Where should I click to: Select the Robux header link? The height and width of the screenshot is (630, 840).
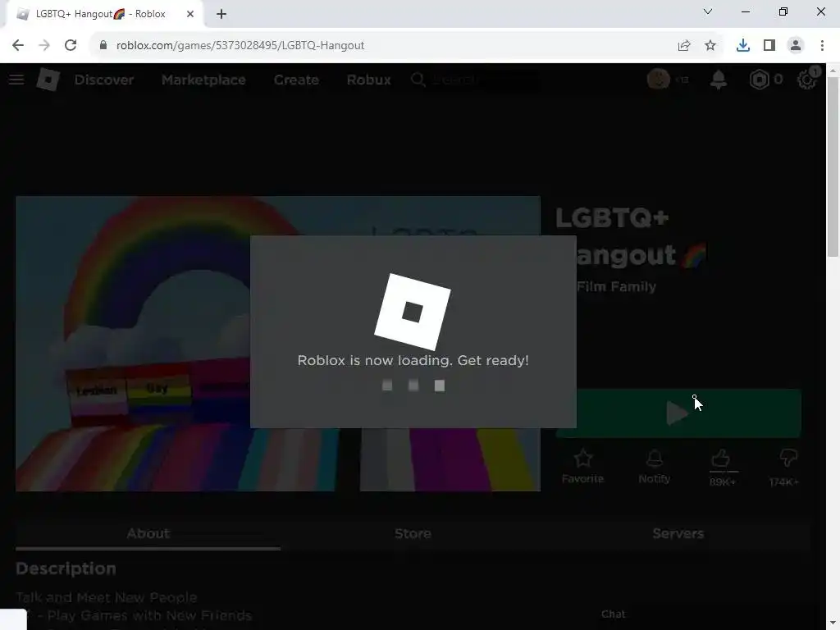coord(368,80)
